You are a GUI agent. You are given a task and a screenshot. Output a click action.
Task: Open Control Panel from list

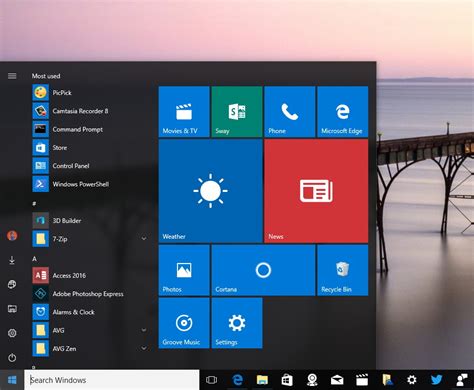pos(90,166)
